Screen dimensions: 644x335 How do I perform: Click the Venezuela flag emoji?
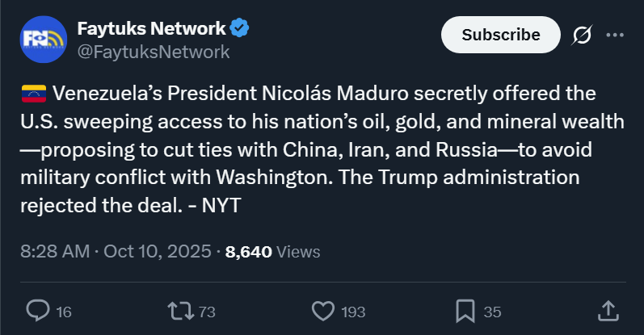33,94
